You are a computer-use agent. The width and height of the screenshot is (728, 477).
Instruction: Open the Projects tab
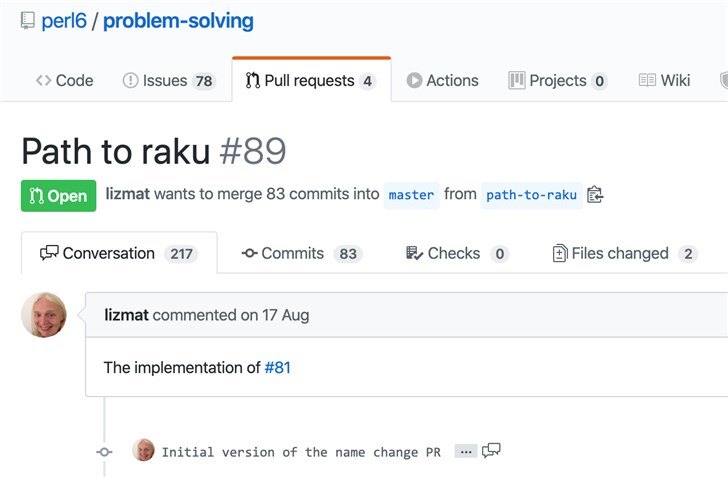point(557,81)
